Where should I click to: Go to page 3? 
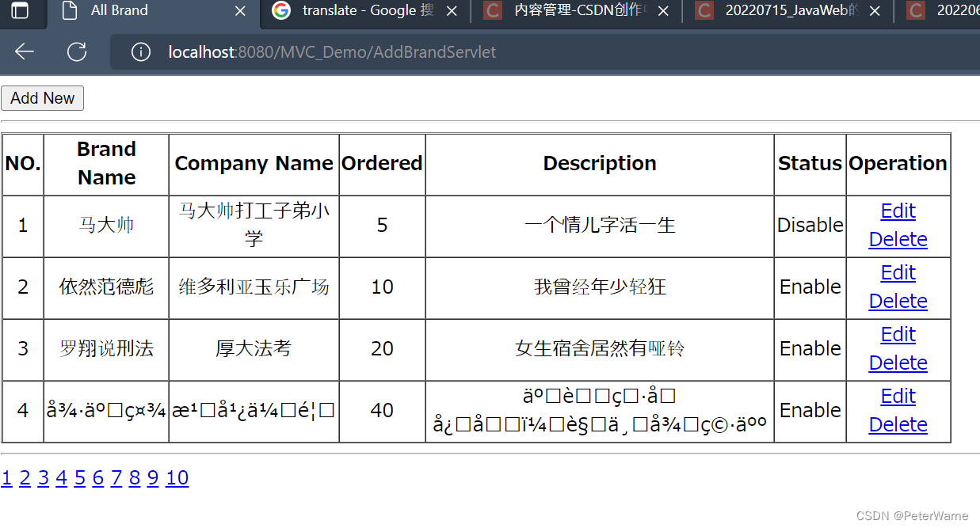coord(43,478)
